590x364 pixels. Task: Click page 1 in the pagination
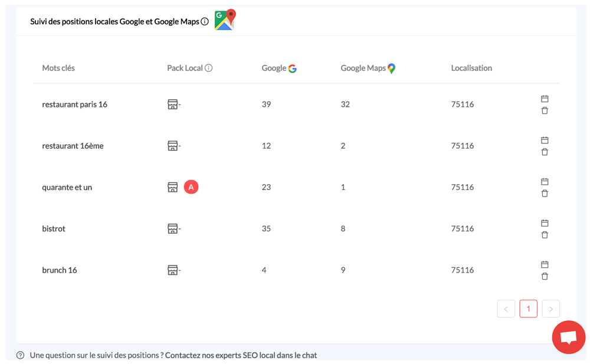[528, 309]
